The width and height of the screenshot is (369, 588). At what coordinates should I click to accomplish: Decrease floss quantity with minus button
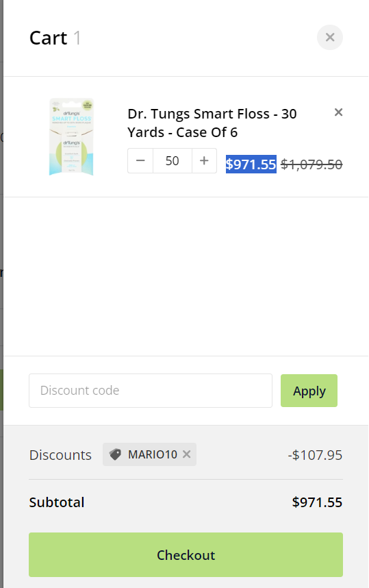140,161
